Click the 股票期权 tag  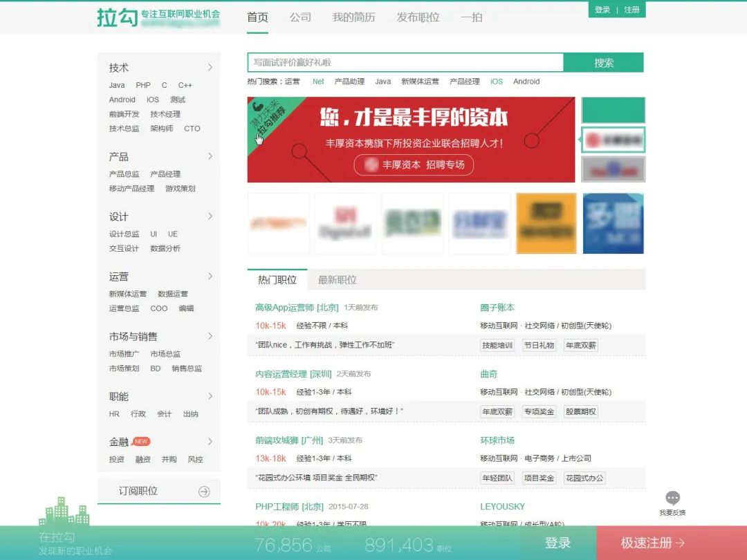(x=580, y=412)
